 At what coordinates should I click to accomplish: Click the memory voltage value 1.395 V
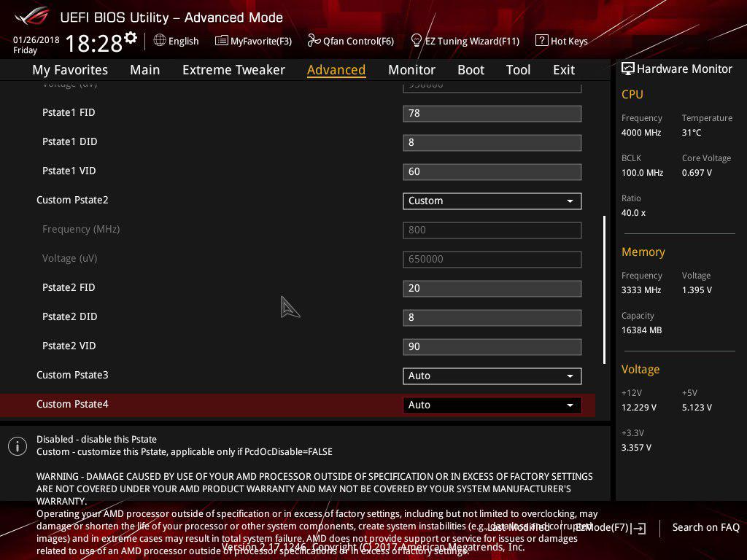(697, 290)
